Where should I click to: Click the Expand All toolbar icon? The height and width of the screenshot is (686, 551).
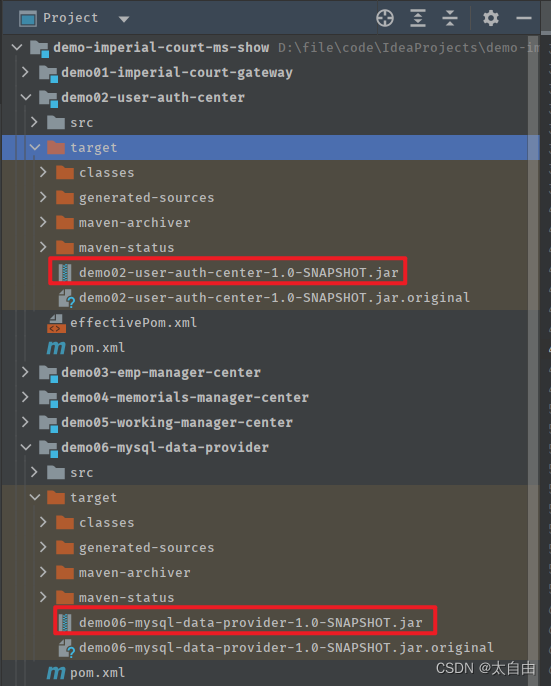tap(418, 18)
